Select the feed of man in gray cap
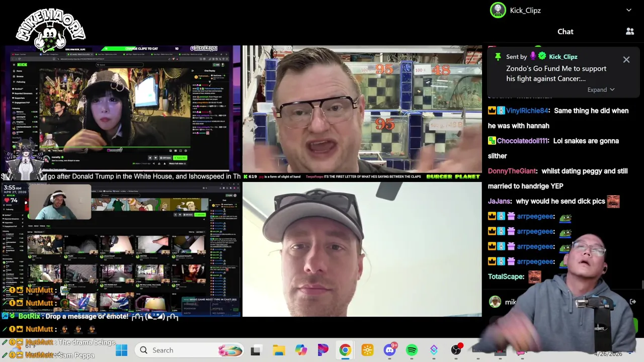 tap(362, 249)
